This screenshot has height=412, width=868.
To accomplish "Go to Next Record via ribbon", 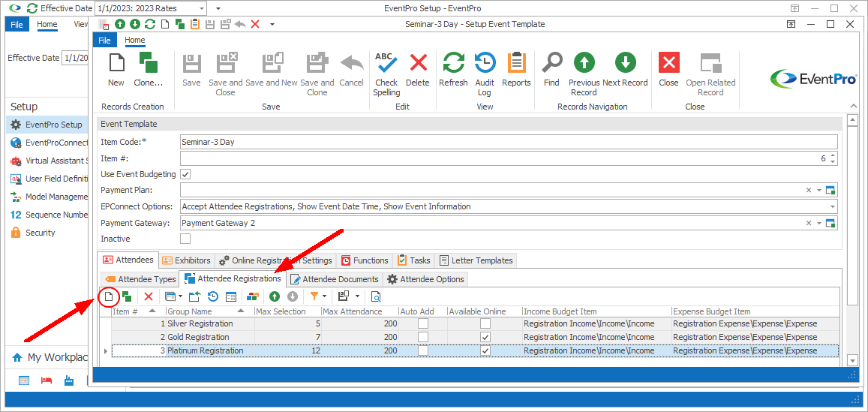I will [x=625, y=70].
